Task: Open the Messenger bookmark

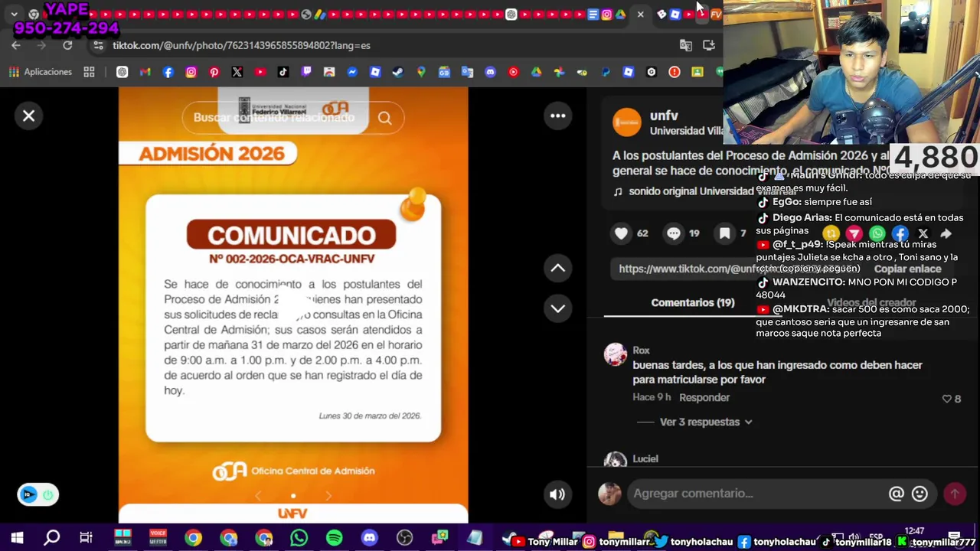Action: click(352, 72)
